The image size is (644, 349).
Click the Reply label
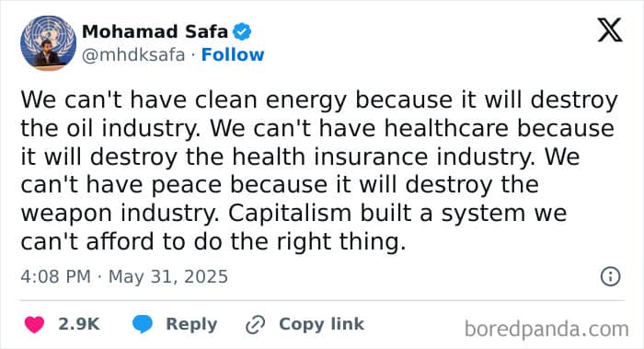coord(191,324)
